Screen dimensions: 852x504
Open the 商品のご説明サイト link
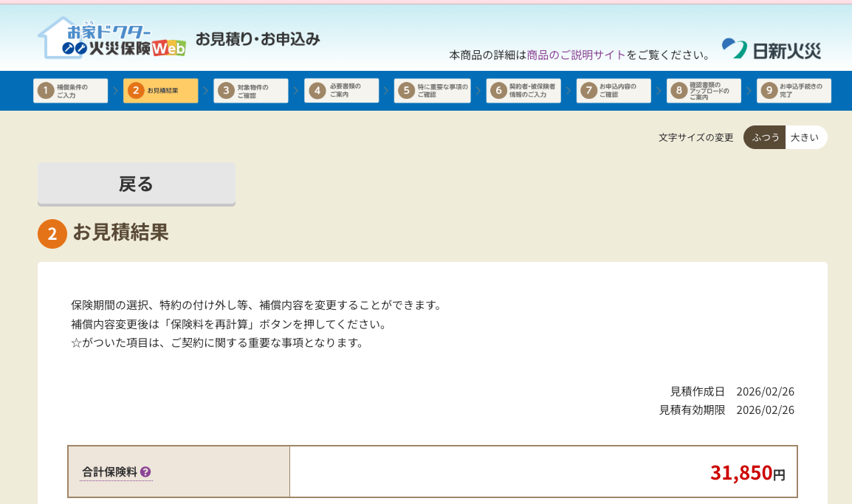[576, 55]
